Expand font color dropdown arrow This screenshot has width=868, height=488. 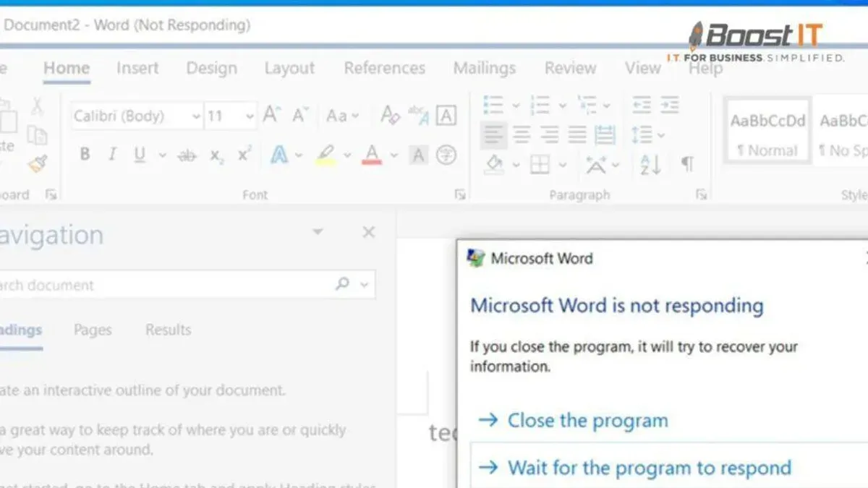pos(393,155)
